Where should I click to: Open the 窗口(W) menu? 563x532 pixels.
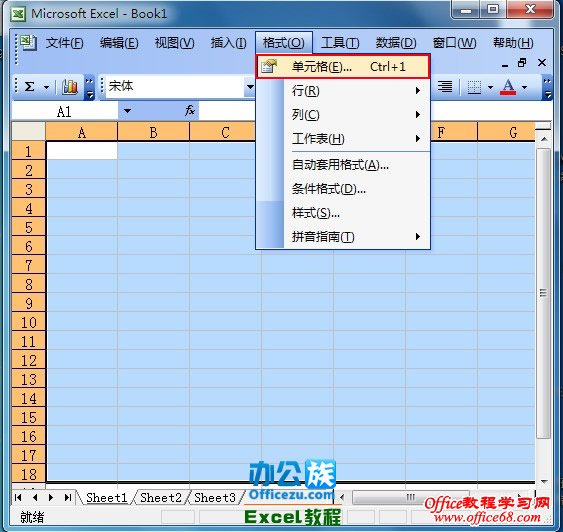click(x=454, y=43)
